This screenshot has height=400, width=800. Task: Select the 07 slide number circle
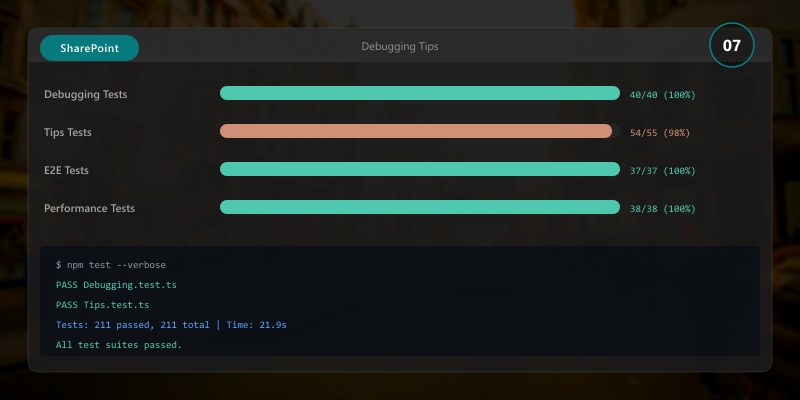tap(732, 46)
